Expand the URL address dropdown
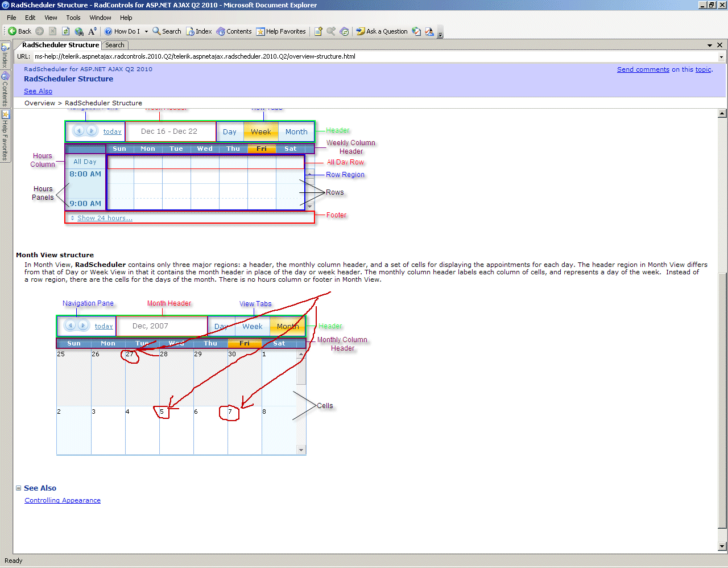Screen dimensions: 728x568 722,57
